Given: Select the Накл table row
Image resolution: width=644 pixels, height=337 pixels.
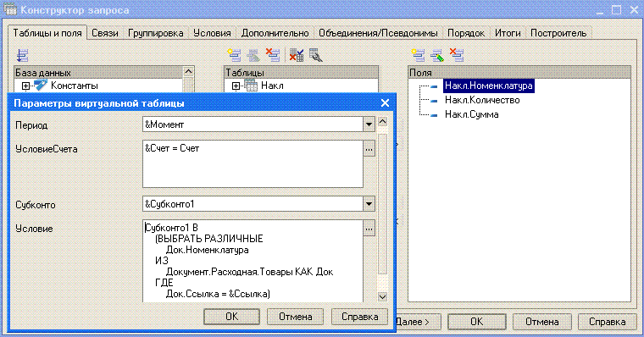Looking at the screenshot, I should coord(272,86).
